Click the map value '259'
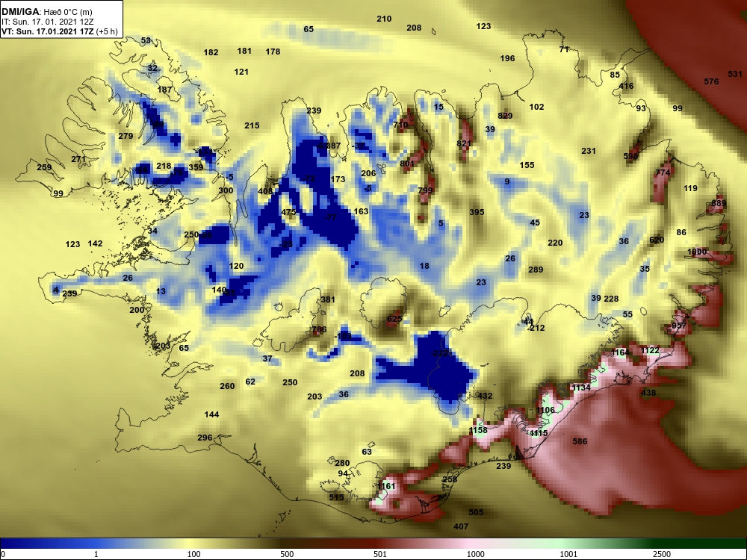 click(44, 167)
